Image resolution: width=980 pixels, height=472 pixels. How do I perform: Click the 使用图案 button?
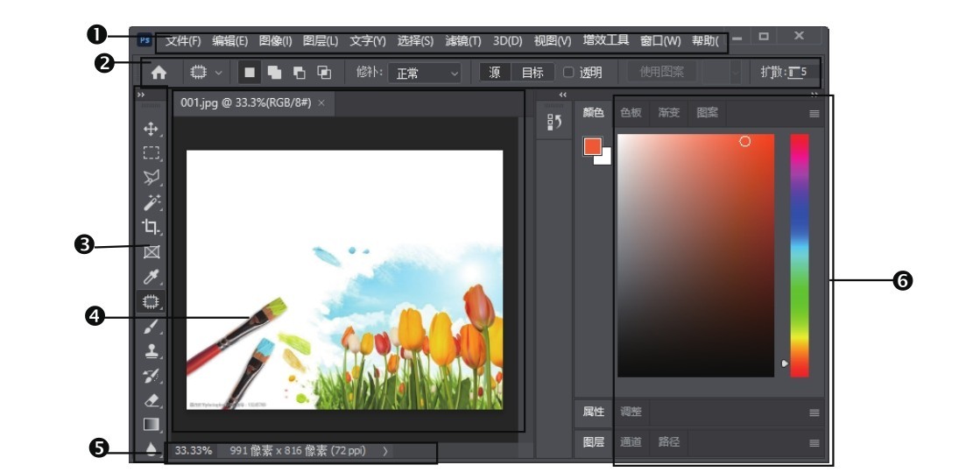pyautogui.click(x=661, y=73)
